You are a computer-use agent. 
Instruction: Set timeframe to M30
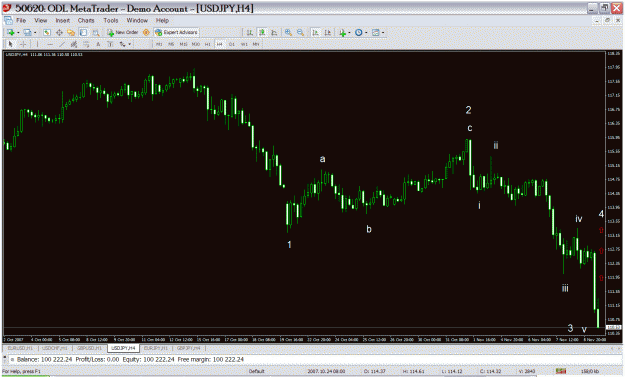click(x=195, y=44)
